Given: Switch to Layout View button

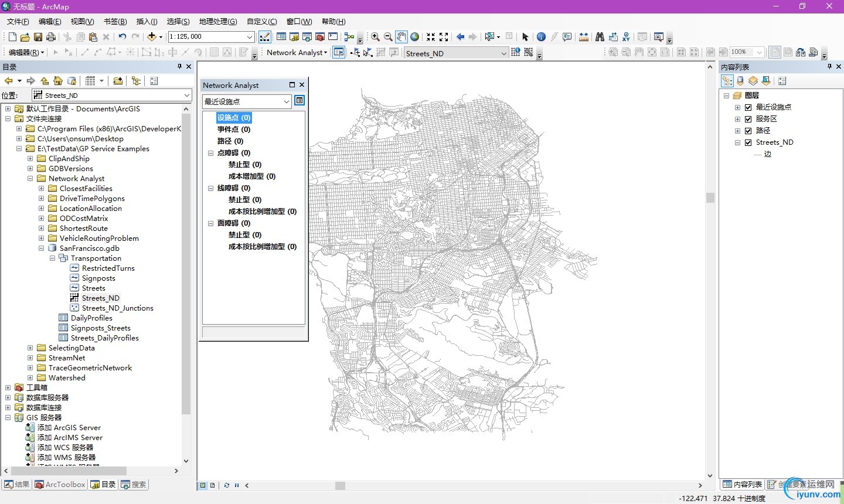Looking at the screenshot, I should [x=213, y=485].
